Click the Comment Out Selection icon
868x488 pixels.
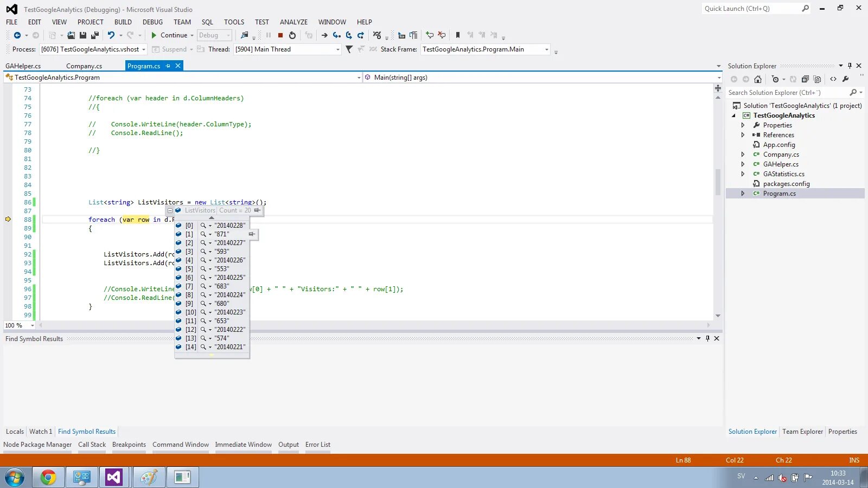(x=430, y=35)
